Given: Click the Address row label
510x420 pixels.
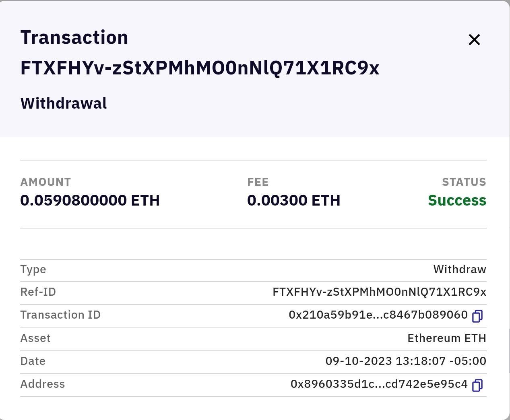Looking at the screenshot, I should (x=43, y=384).
